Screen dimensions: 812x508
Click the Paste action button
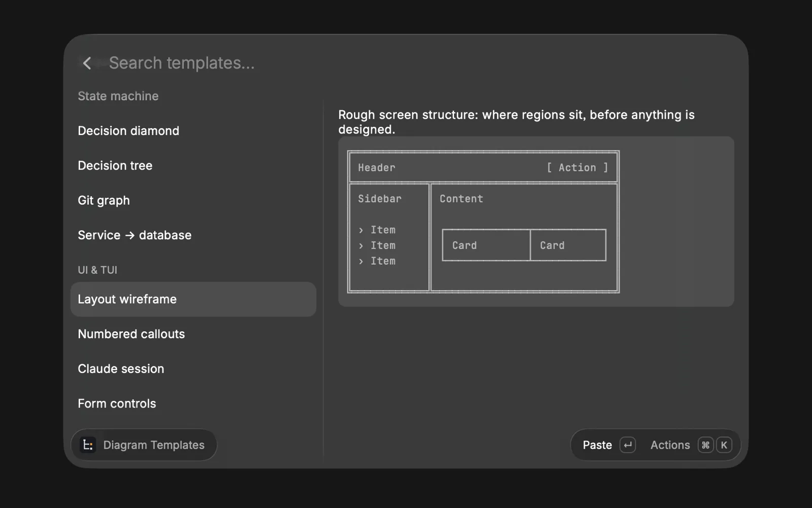(x=597, y=445)
